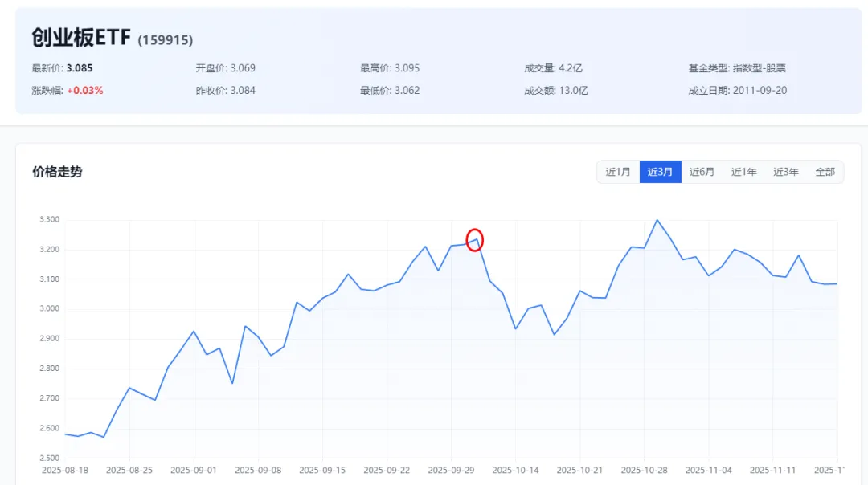868x485 pixels.
Task: Click the chart's highest peak near 3.300
Action: point(657,220)
